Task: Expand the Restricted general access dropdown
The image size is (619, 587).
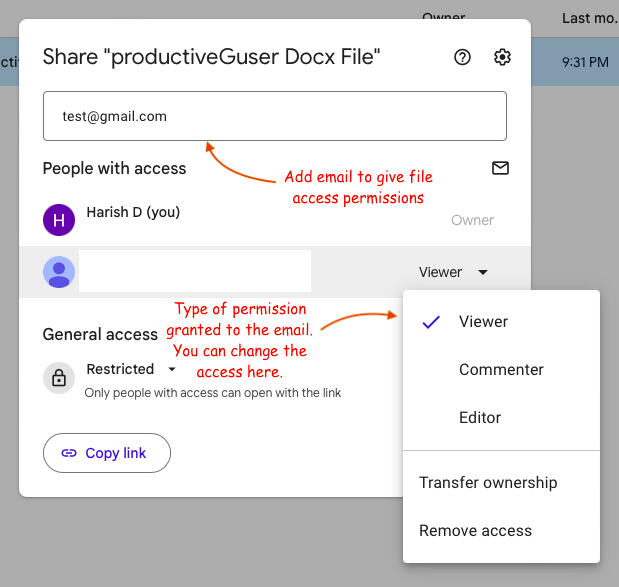Action: point(131,369)
